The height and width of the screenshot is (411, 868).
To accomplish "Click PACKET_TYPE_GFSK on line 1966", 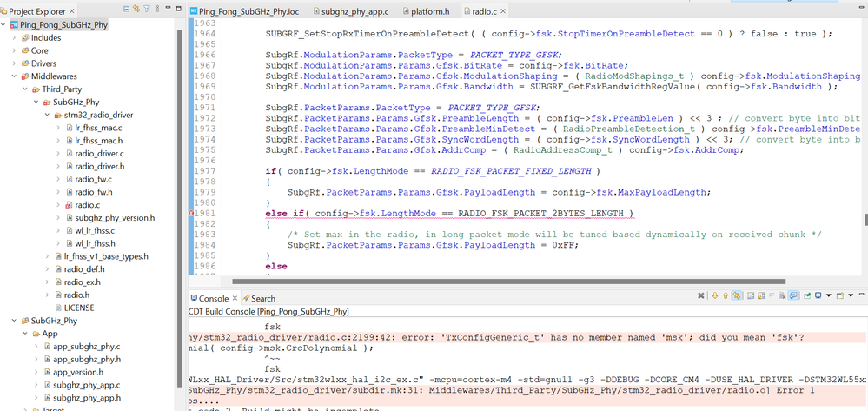I will pos(515,55).
